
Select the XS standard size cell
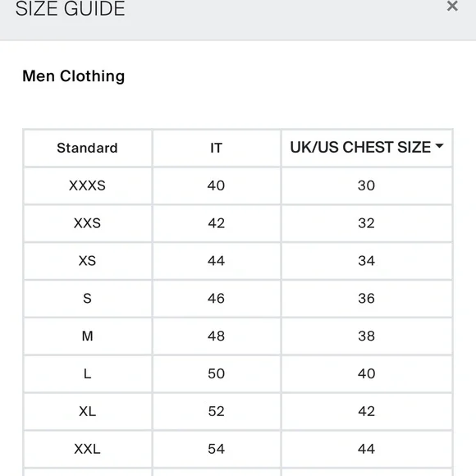point(88,261)
